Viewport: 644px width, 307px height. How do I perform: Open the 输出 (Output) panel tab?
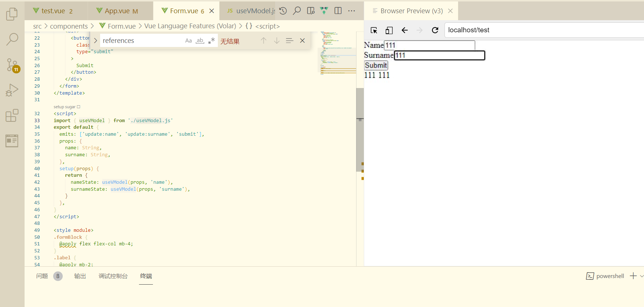[80, 276]
